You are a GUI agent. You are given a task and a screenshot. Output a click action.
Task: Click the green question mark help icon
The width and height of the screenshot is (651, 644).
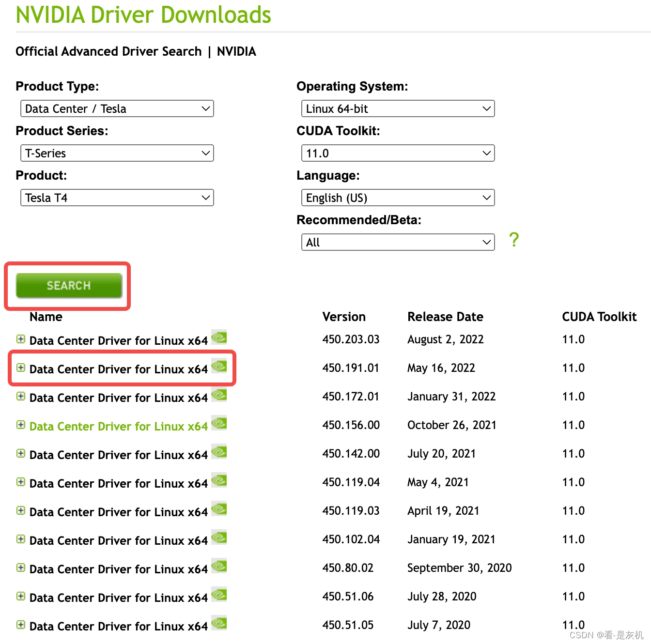pyautogui.click(x=514, y=240)
